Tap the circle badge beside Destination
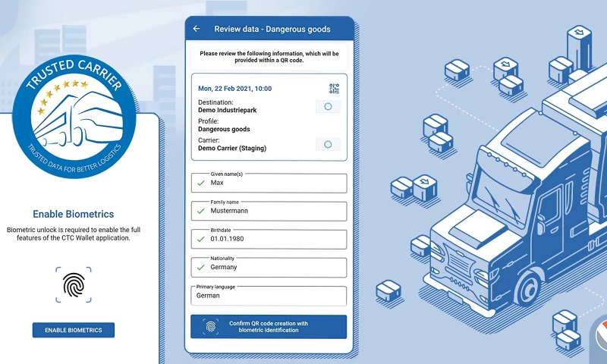Screen dimensions: 607x364 click(328, 106)
